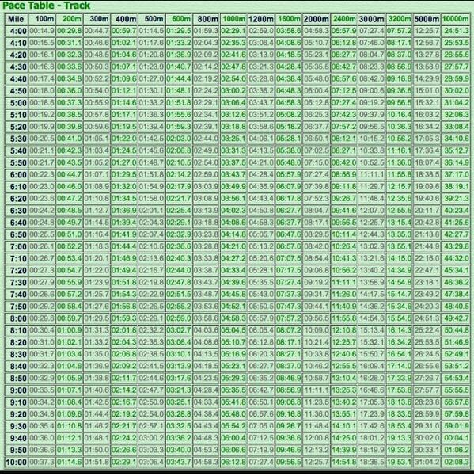Click the 7:00 mile pace row label

(x=16, y=246)
